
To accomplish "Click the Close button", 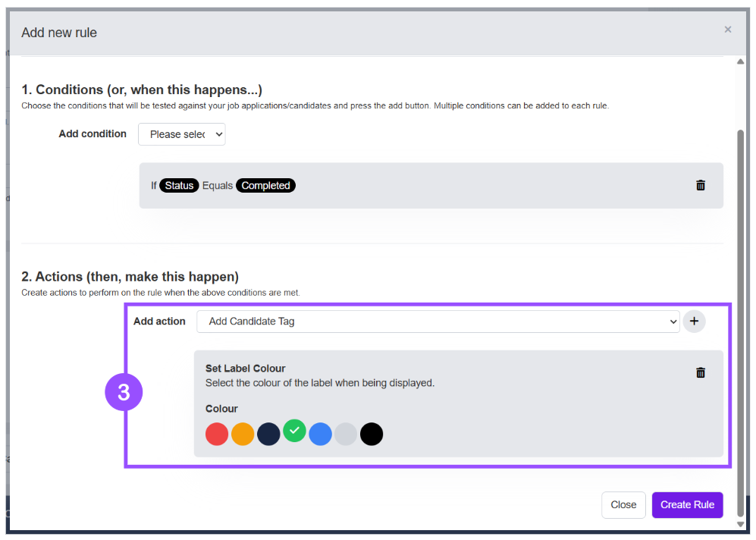I will [x=623, y=505].
